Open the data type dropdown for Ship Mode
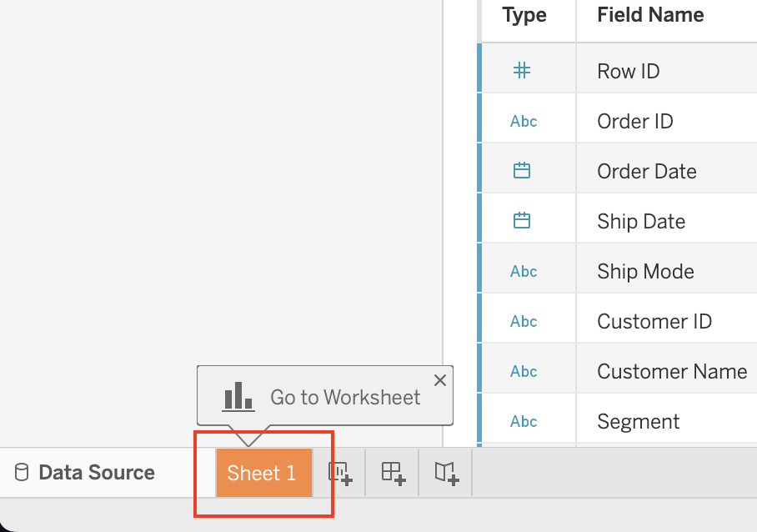757x532 pixels. click(525, 270)
